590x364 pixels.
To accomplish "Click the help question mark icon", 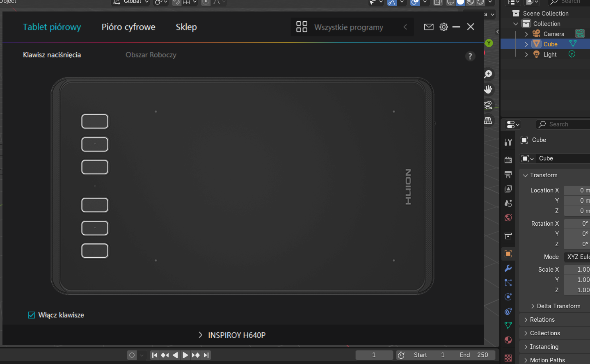I will [x=470, y=56].
